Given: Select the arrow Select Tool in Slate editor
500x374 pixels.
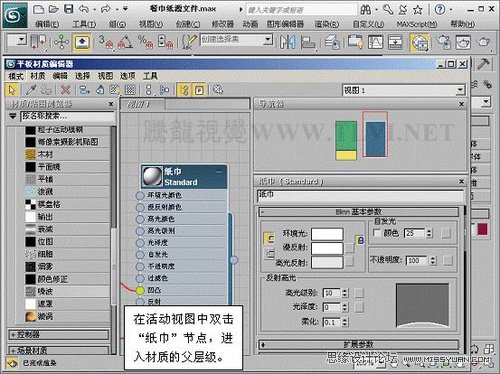Looking at the screenshot, I should click(x=12, y=90).
